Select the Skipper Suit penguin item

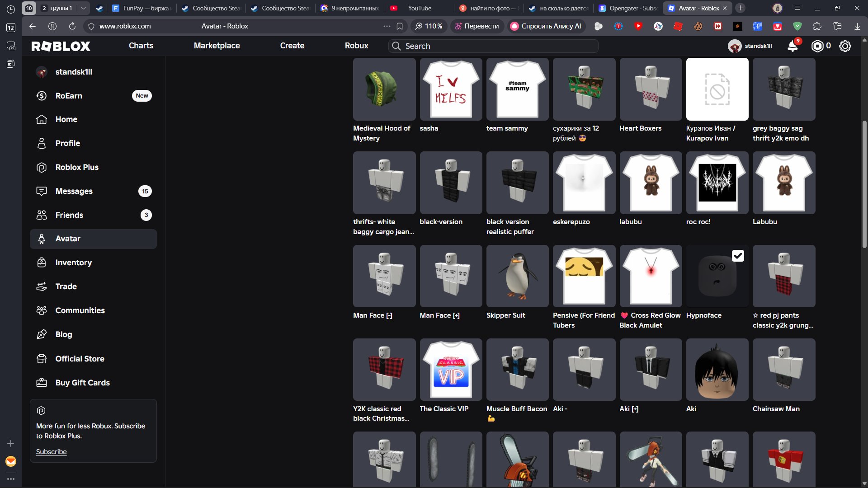517,276
